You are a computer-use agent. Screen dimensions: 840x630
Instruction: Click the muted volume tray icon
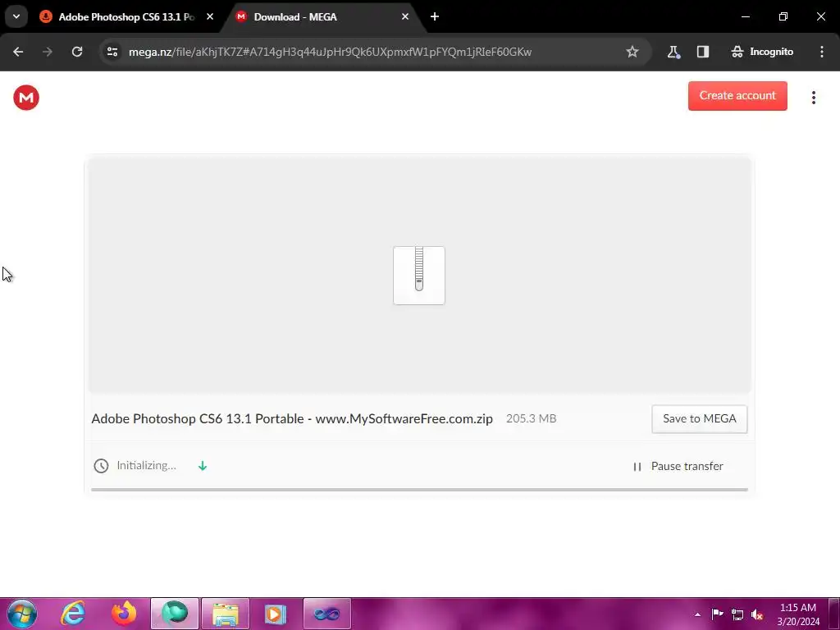click(757, 615)
